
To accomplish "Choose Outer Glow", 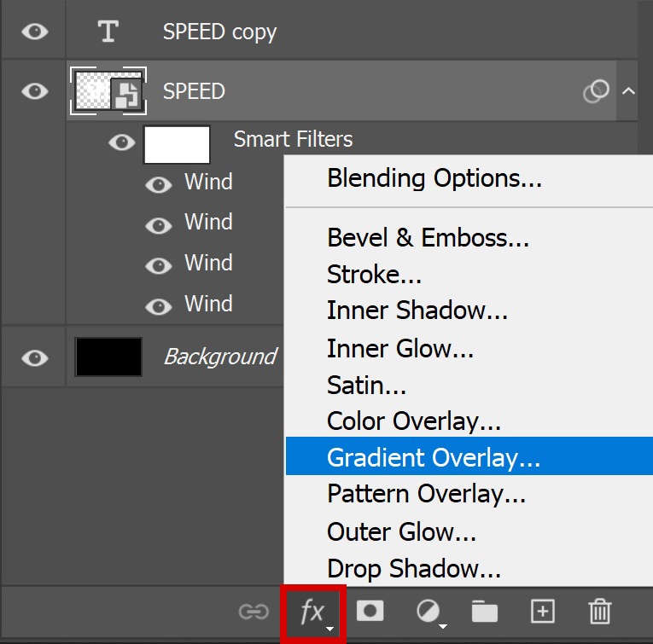I will point(469,531).
